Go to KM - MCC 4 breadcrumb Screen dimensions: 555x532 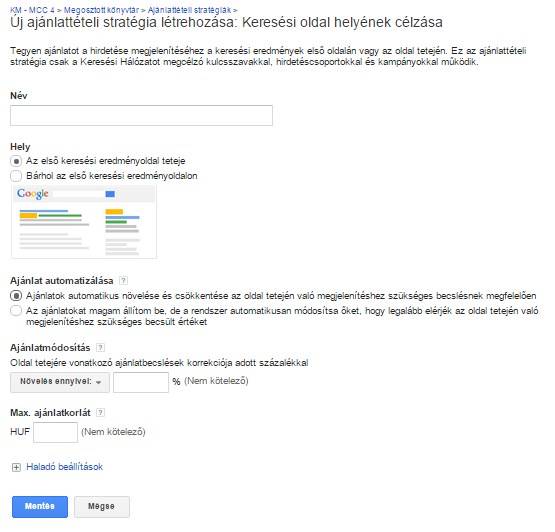(32, 10)
